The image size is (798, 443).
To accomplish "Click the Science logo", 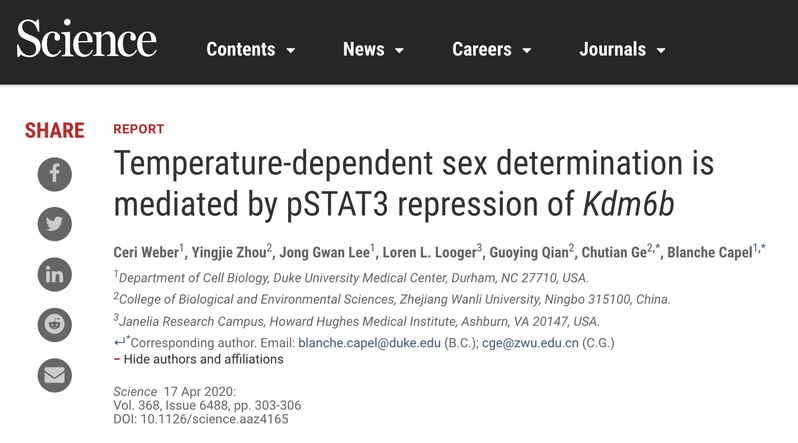I will coord(87,39).
